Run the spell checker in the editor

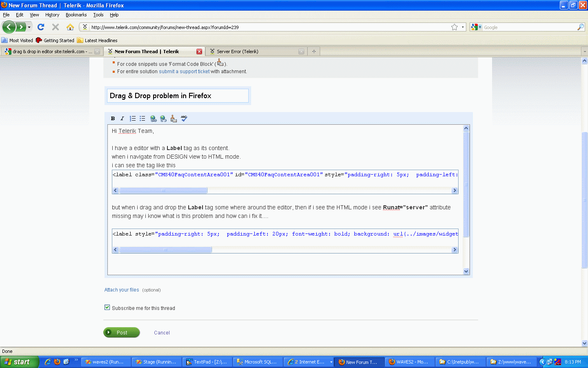click(184, 119)
